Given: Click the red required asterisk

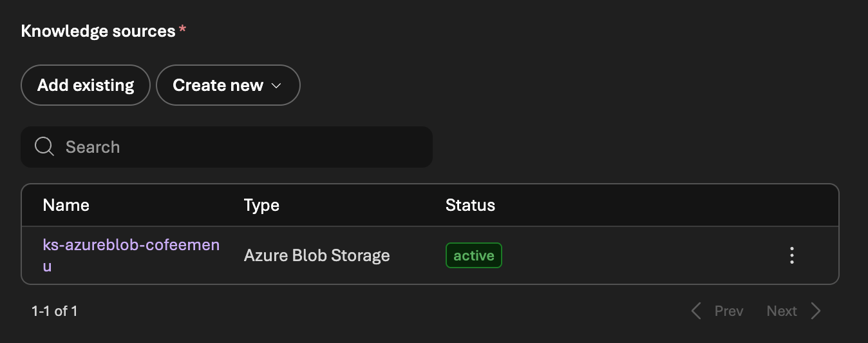Looking at the screenshot, I should click(183, 31).
